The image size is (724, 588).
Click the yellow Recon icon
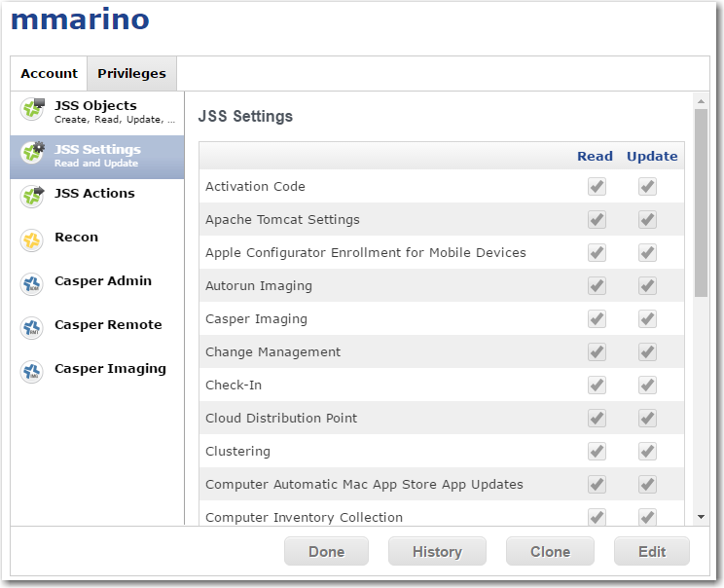click(31, 240)
